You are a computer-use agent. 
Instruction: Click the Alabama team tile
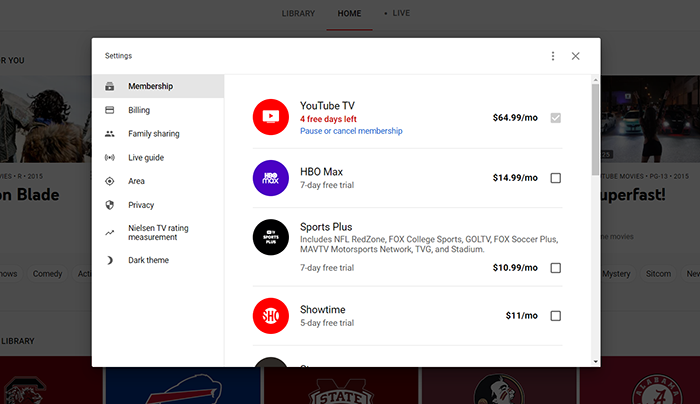point(640,380)
